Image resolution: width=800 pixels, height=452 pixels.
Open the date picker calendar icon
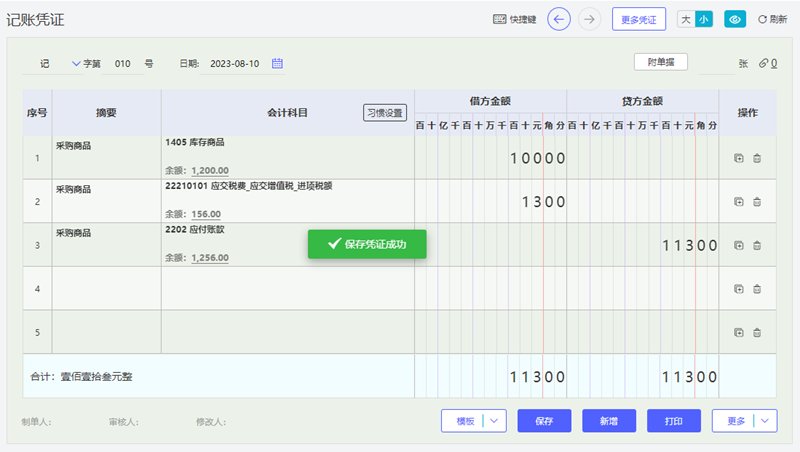[x=278, y=63]
